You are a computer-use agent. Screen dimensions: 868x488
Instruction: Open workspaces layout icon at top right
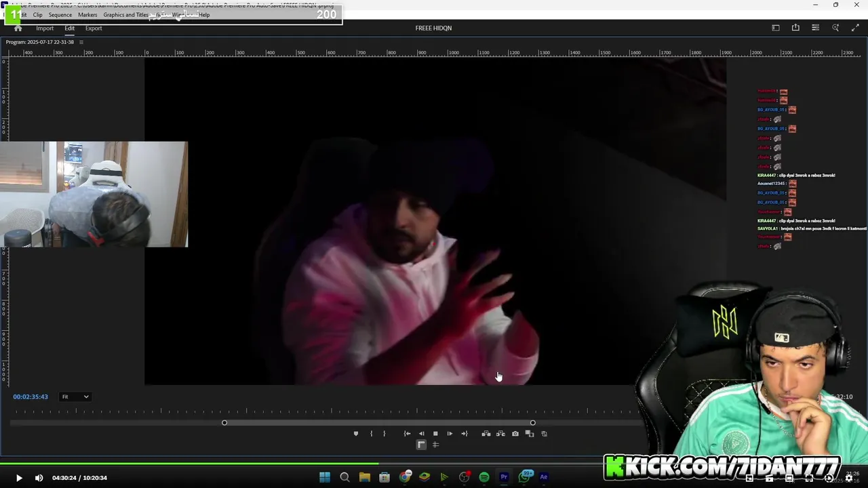[x=776, y=28]
